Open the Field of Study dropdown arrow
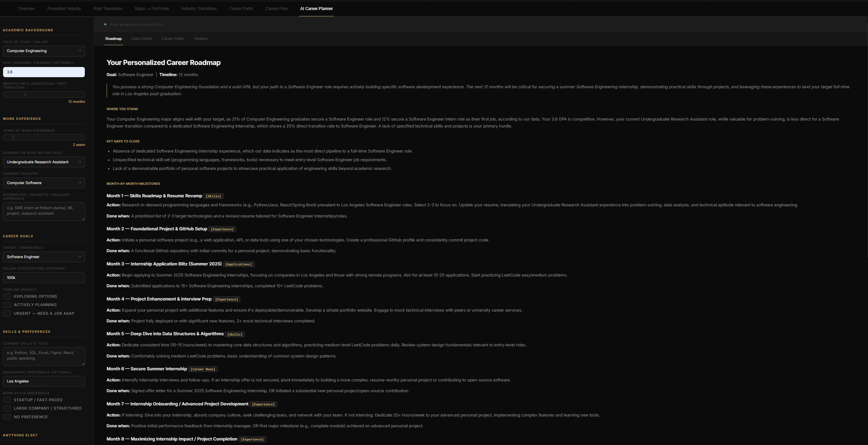This screenshot has width=868, height=445. click(x=80, y=51)
